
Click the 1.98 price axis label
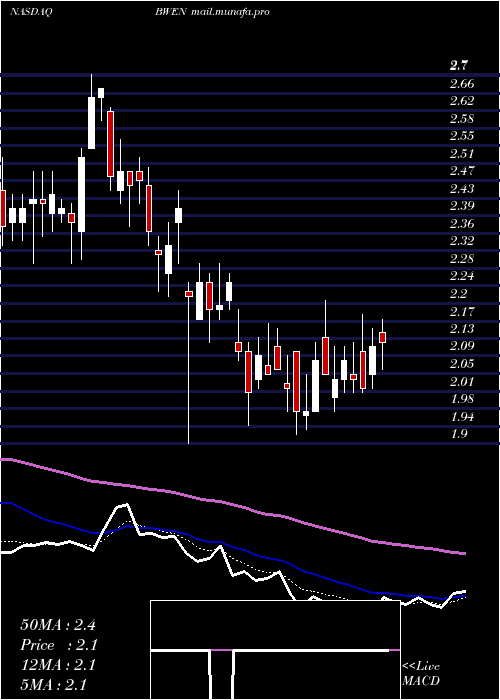[462, 398]
